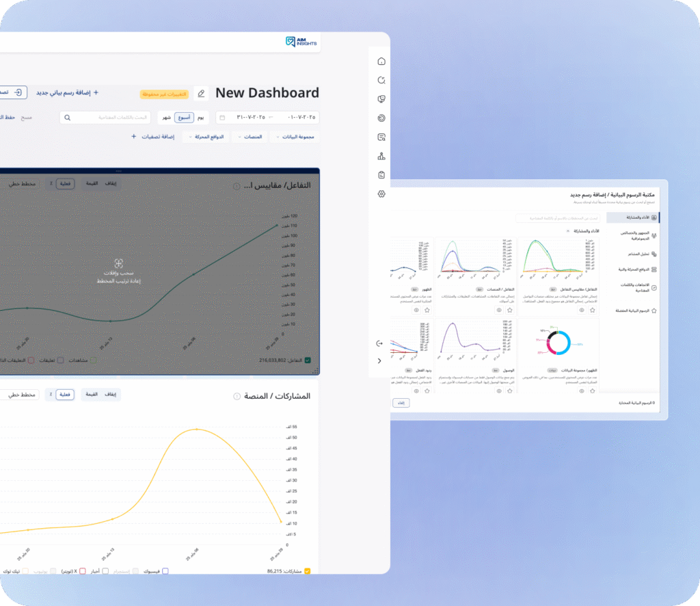Open settings via the sidebar gear icon
700x606 pixels.
point(381,194)
